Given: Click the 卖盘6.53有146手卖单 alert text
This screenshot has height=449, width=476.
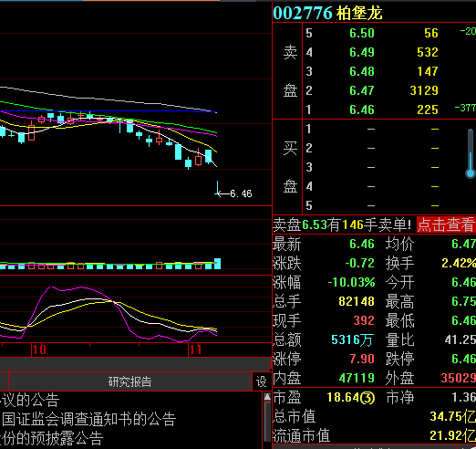Looking at the screenshot, I should [342, 224].
